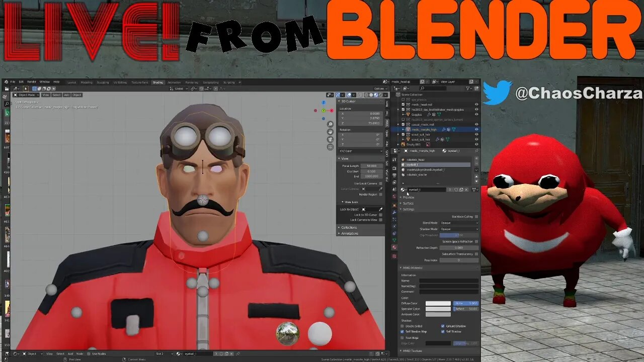Expand the material Surface panel
The width and height of the screenshot is (644, 362).
[408, 203]
